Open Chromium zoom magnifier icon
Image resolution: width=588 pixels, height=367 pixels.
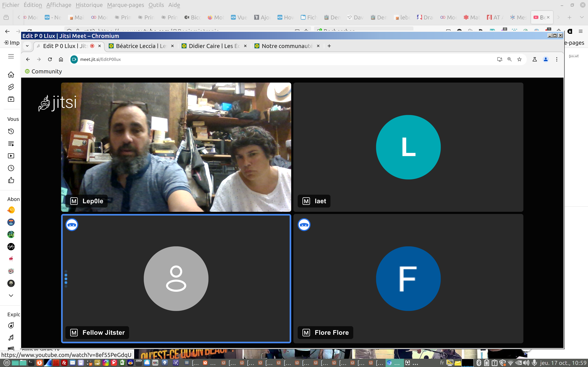[509, 59]
